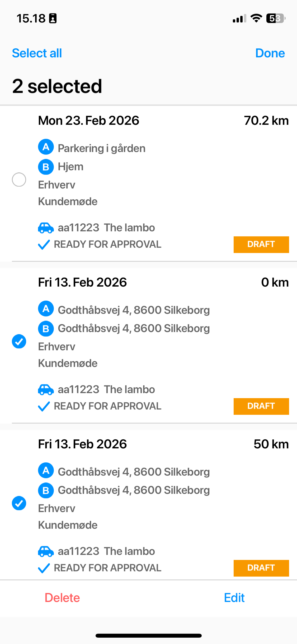This screenshot has width=297, height=644.
Task: Tap the B marker next to Hjem
Action: pos(46,167)
